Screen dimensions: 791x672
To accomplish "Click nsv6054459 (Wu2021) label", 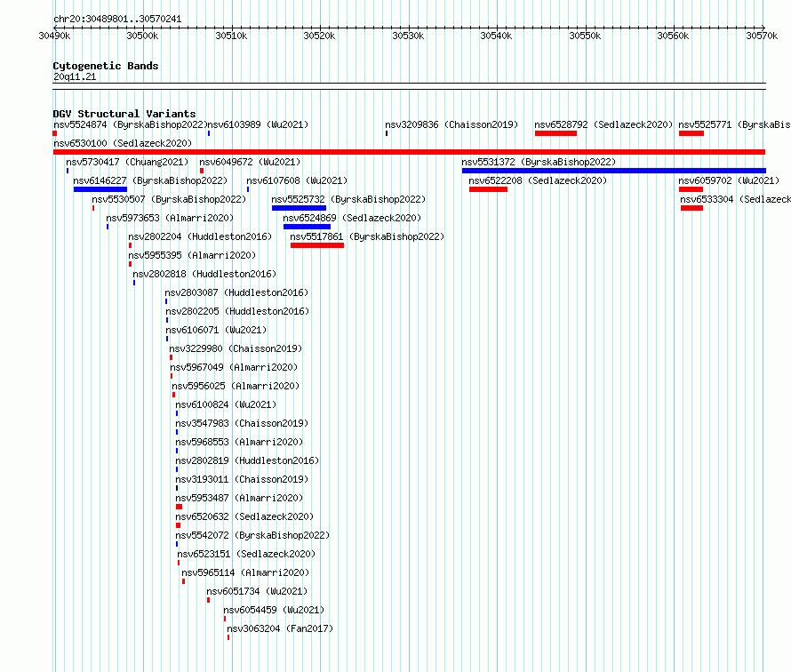I will tap(274, 610).
